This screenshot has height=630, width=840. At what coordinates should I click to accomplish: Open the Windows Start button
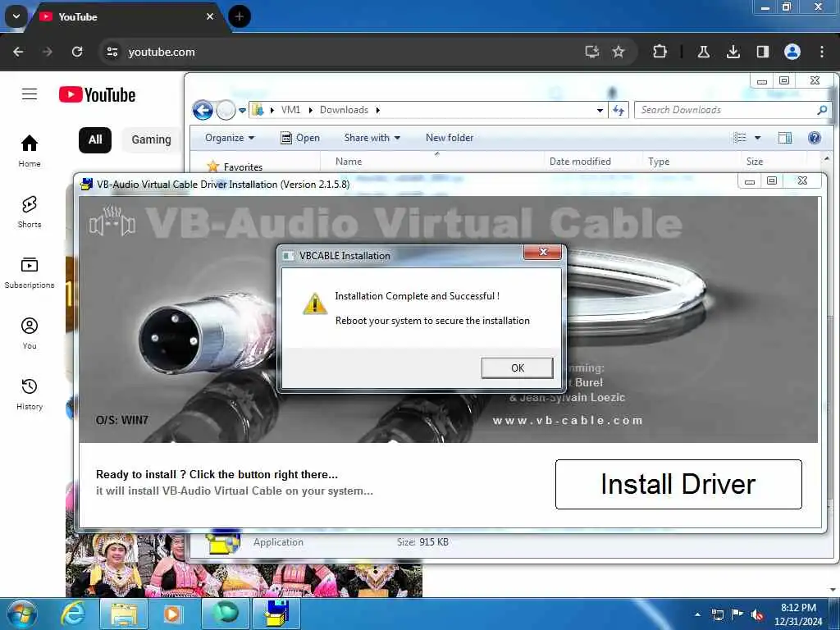pyautogui.click(x=21, y=614)
